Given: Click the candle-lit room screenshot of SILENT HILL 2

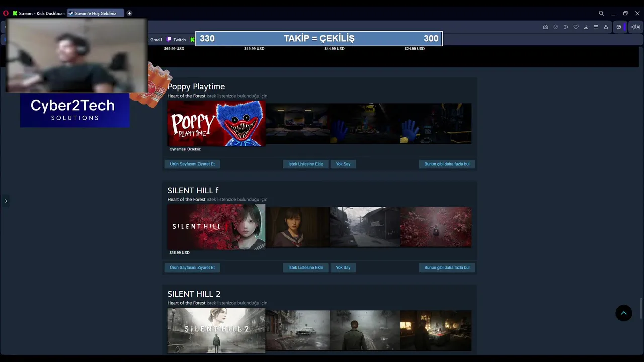Looking at the screenshot, I should pyautogui.click(x=436, y=330).
